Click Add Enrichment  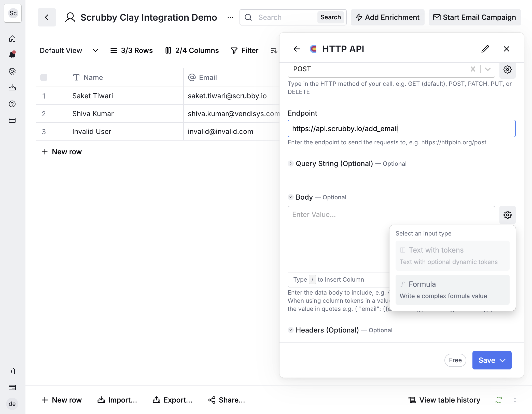[387, 17]
